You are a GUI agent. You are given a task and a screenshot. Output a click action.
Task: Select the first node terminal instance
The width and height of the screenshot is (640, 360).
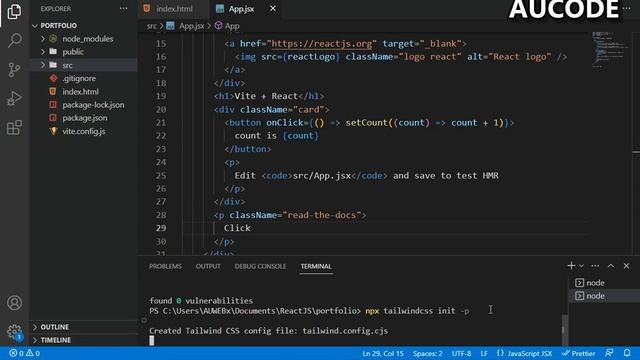[604, 282]
